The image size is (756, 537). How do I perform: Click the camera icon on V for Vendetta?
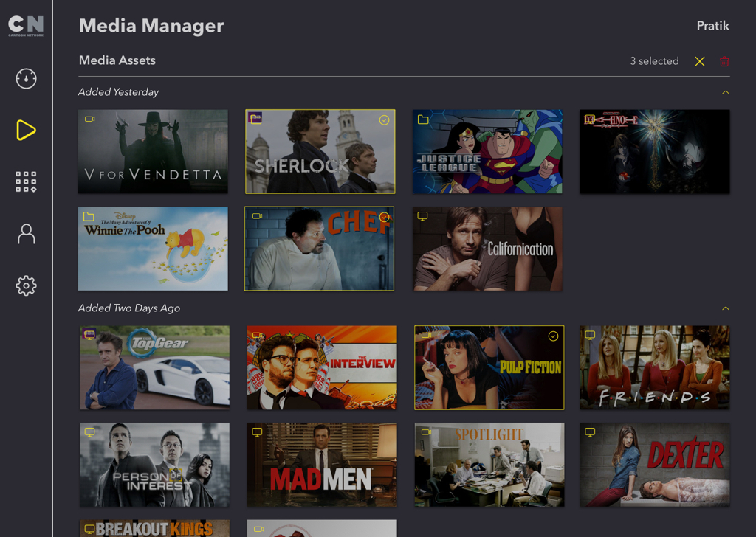click(90, 119)
